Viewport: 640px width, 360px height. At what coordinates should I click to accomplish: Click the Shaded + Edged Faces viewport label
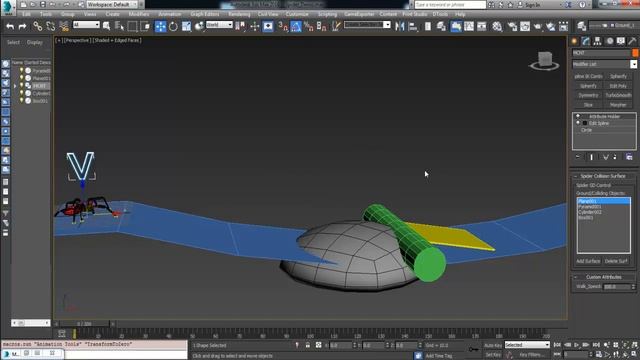coord(117,40)
